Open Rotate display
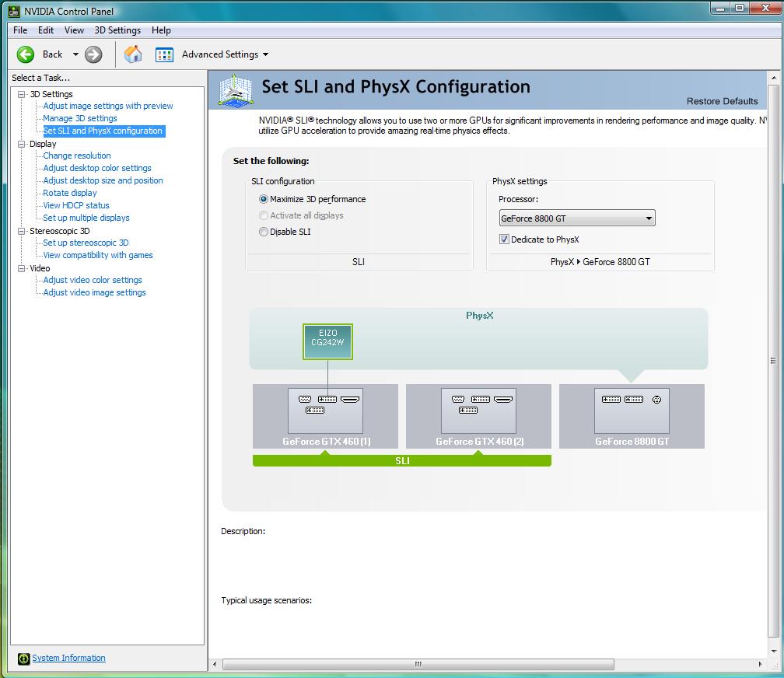The image size is (784, 678). tap(70, 193)
